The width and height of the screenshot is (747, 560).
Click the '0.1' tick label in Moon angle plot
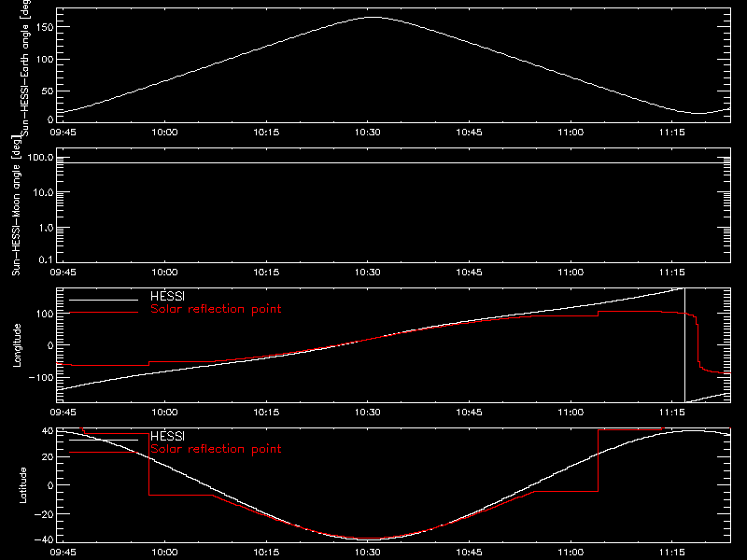[47, 259]
